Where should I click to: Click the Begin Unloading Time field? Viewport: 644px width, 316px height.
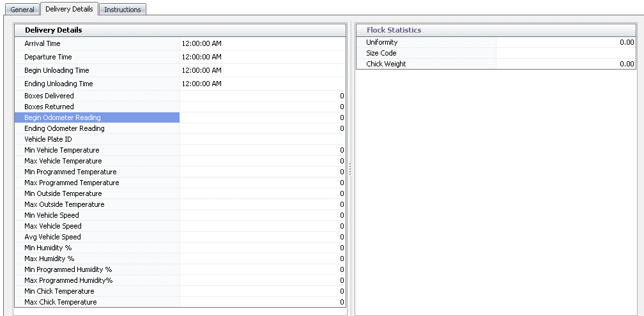[262, 70]
